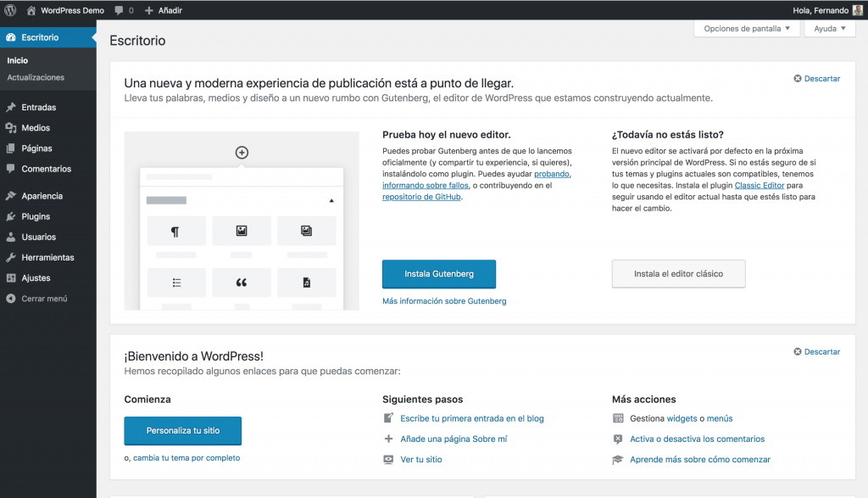The height and width of the screenshot is (498, 868).
Task: Open Activa o desactiva los comentarios link
Action: pyautogui.click(x=697, y=439)
